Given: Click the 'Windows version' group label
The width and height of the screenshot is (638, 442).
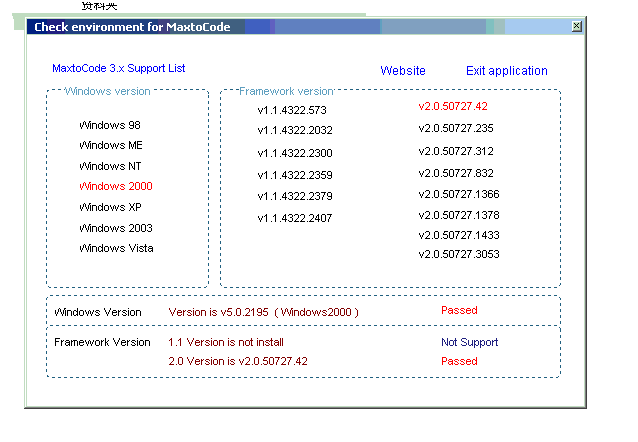Looking at the screenshot, I should tap(107, 91).
